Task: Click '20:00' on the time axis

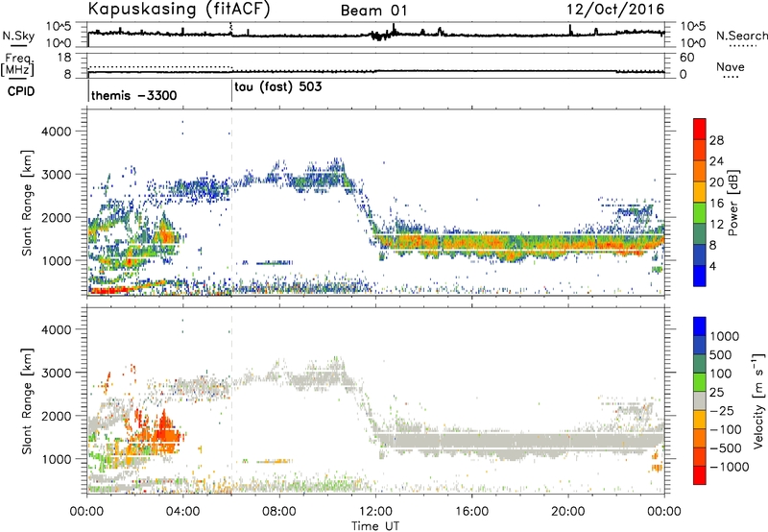Action: [x=568, y=512]
